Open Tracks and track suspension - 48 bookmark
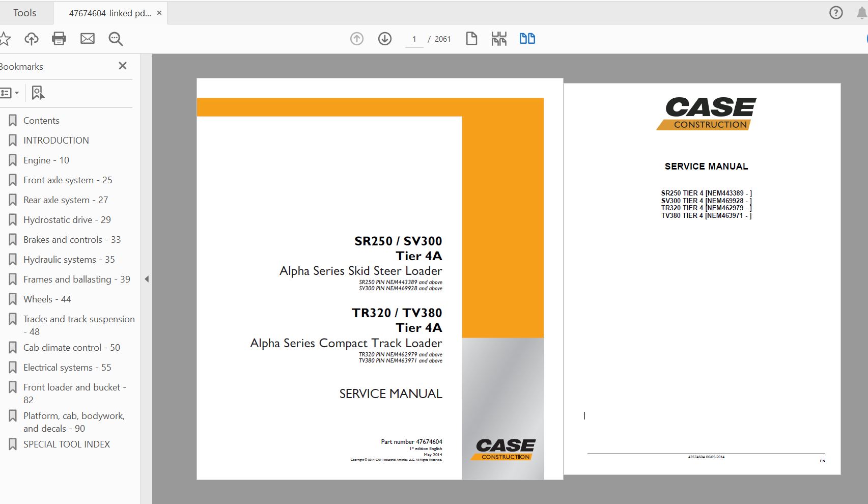Viewport: 868px width, 504px height. (79, 325)
